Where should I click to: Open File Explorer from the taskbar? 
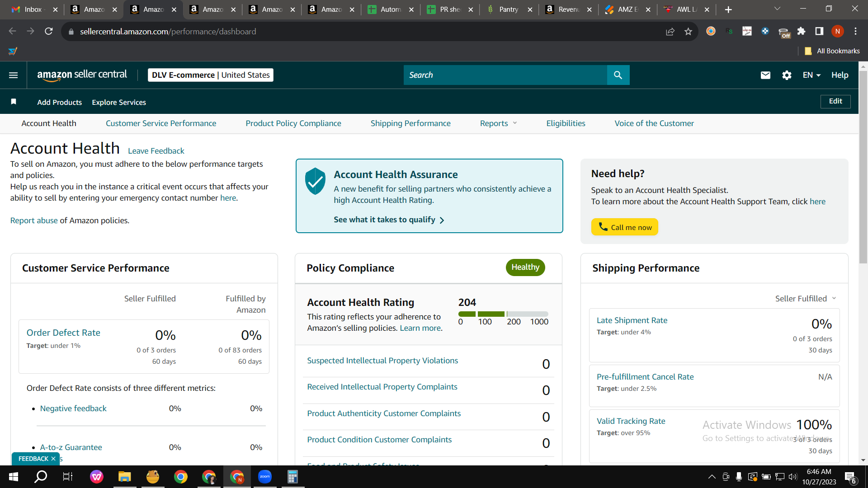point(124,477)
